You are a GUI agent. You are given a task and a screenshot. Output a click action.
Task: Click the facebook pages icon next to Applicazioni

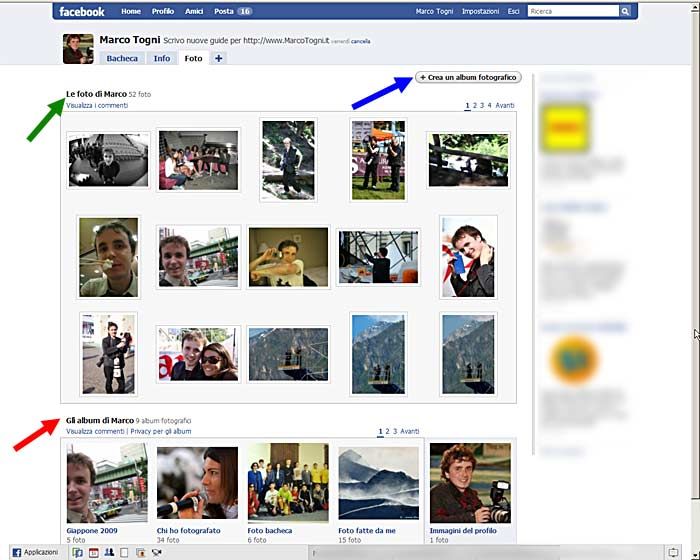coord(78,552)
